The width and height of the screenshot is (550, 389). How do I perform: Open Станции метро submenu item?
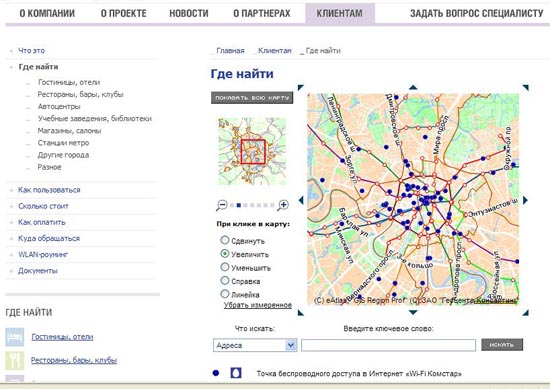click(x=63, y=143)
